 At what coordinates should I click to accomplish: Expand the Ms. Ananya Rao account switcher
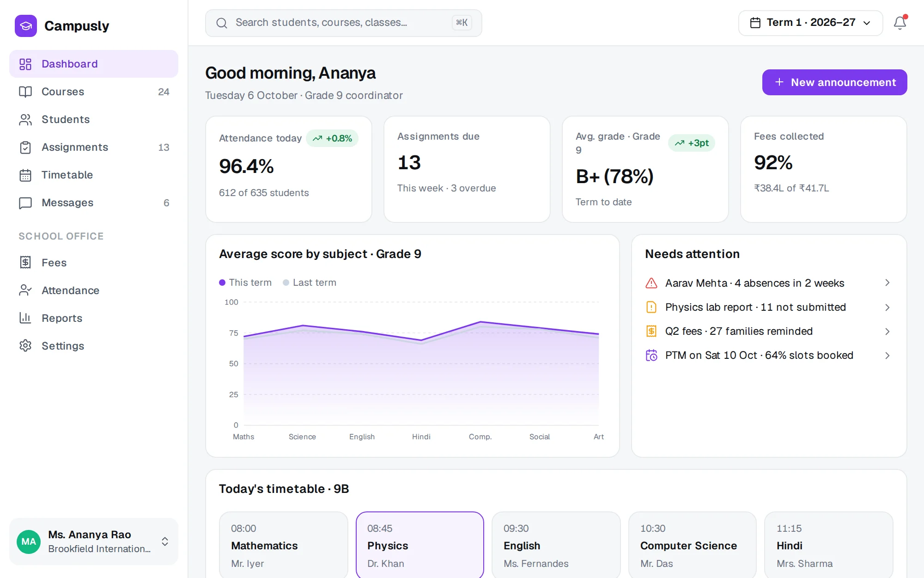[x=165, y=541]
